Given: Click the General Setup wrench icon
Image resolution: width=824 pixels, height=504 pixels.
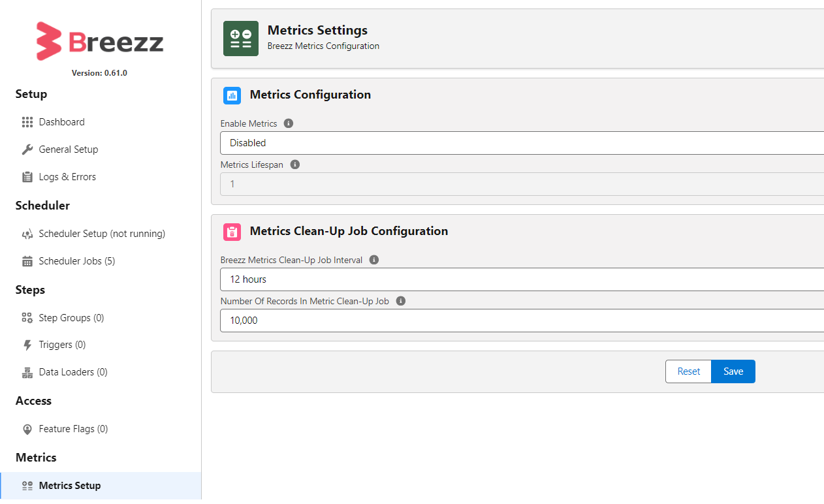Looking at the screenshot, I should pyautogui.click(x=27, y=149).
